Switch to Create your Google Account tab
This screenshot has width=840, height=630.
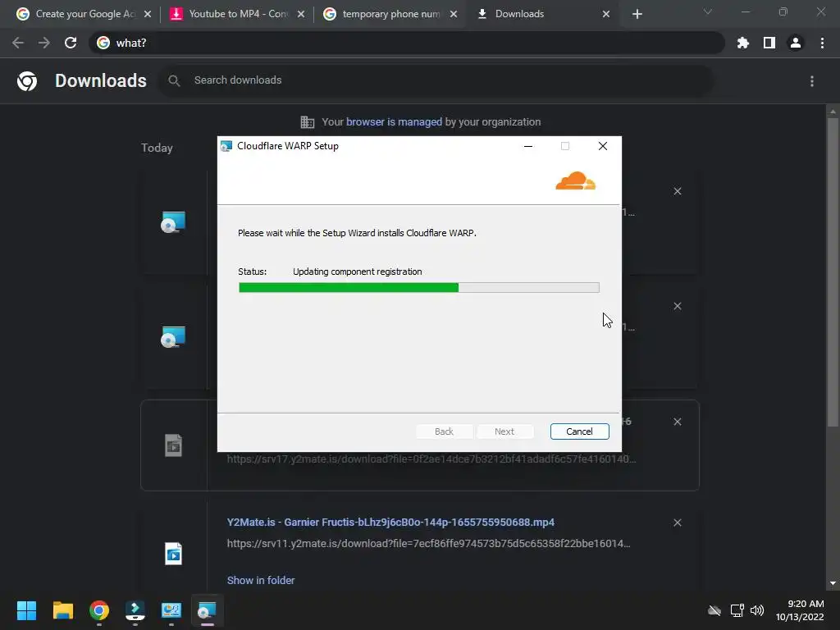pos(76,14)
